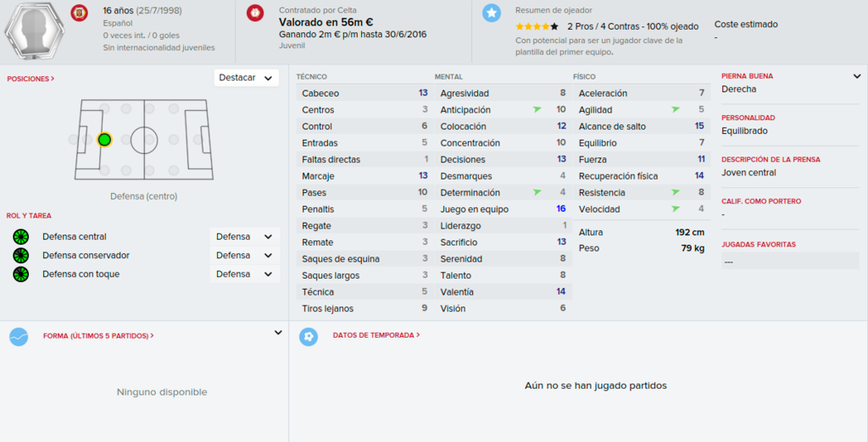Image resolution: width=868 pixels, height=442 pixels.
Task: Click the Defensa central role suitability icon
Action: tap(21, 237)
